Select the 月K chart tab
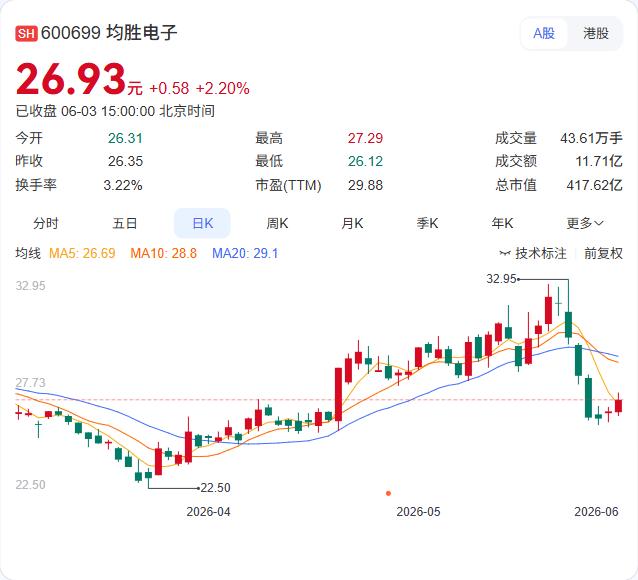 [352, 223]
